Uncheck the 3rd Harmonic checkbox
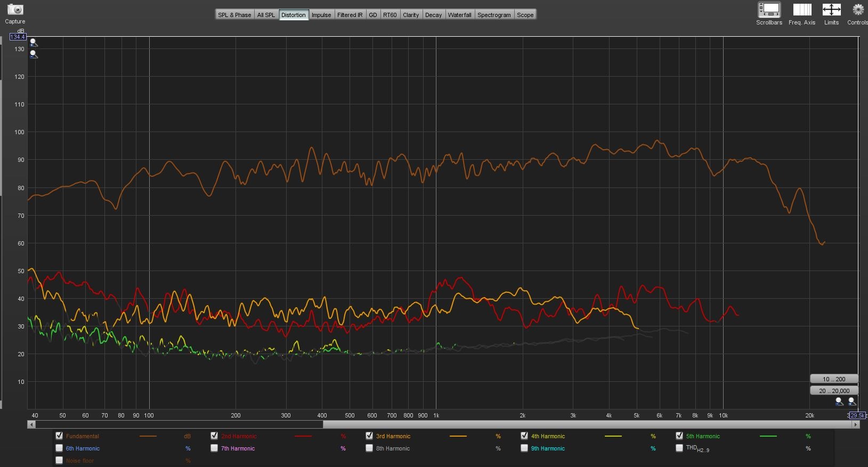The width and height of the screenshot is (868, 467). tap(369, 436)
